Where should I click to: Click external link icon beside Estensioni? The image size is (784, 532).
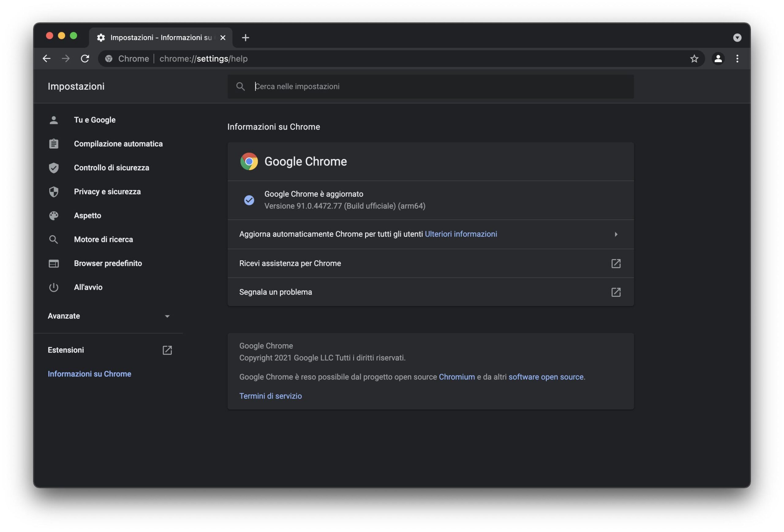(167, 350)
